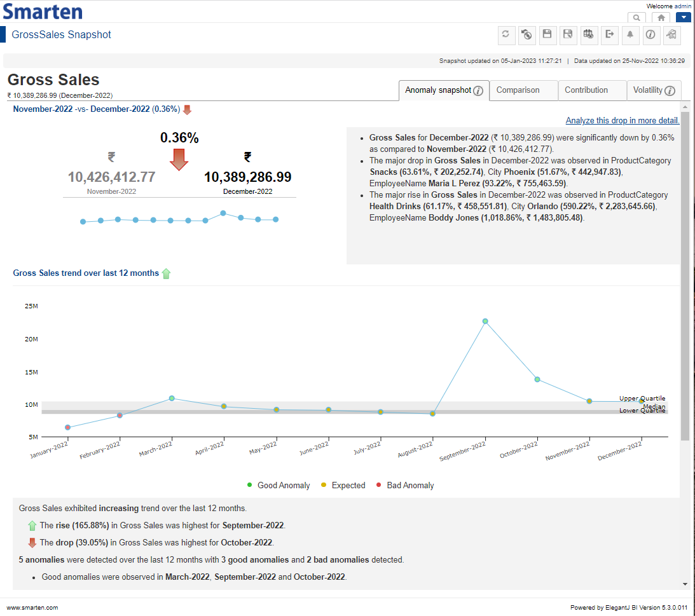The height and width of the screenshot is (616, 695).
Task: Refresh the snapshot with circular arrows icon
Action: (x=506, y=34)
